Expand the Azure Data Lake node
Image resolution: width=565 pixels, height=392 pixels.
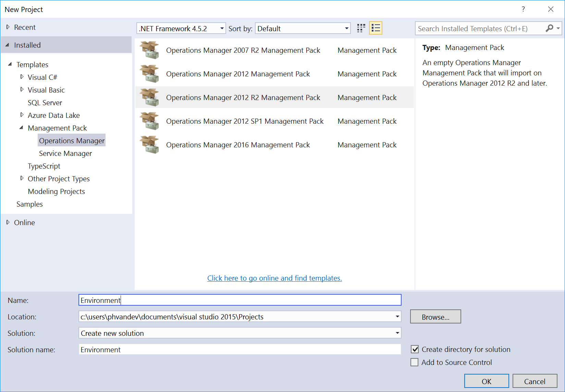[22, 115]
